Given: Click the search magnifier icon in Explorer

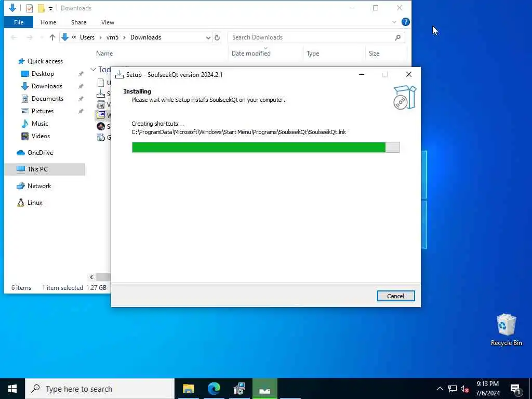Looking at the screenshot, I should tap(397, 37).
